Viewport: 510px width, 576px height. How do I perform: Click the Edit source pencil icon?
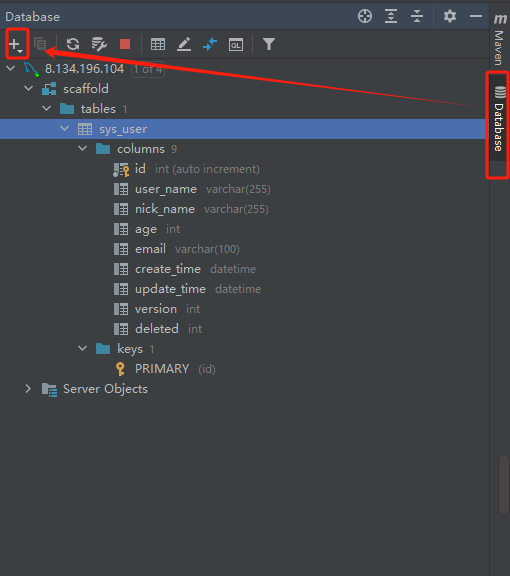(x=184, y=44)
